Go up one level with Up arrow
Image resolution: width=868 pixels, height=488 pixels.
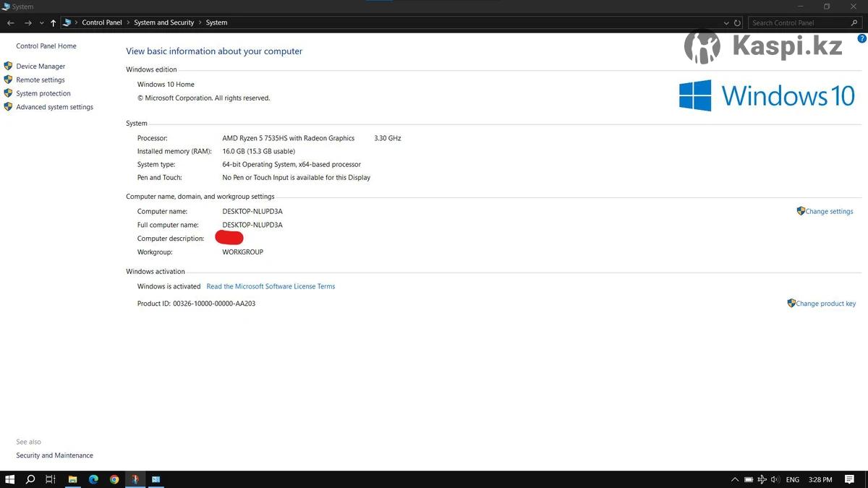click(x=53, y=23)
